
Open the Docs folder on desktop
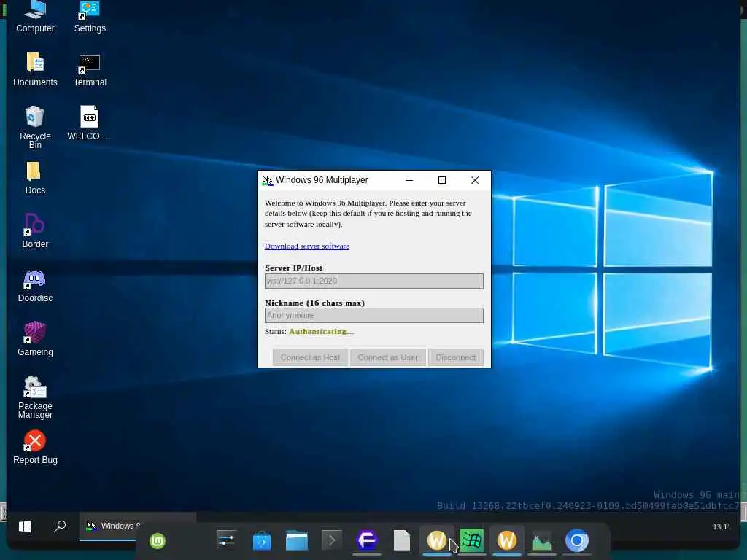pos(35,178)
